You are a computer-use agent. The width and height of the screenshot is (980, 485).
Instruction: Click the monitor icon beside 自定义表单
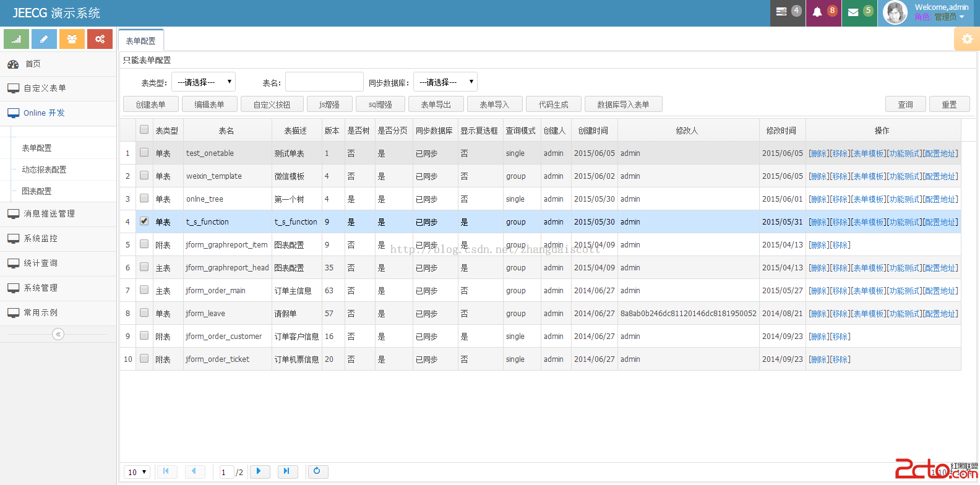13,88
